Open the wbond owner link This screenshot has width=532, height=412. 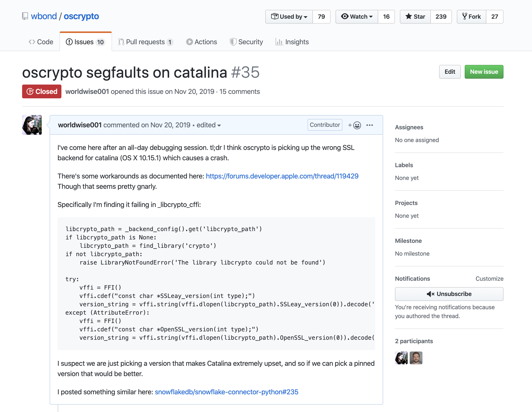(x=44, y=16)
